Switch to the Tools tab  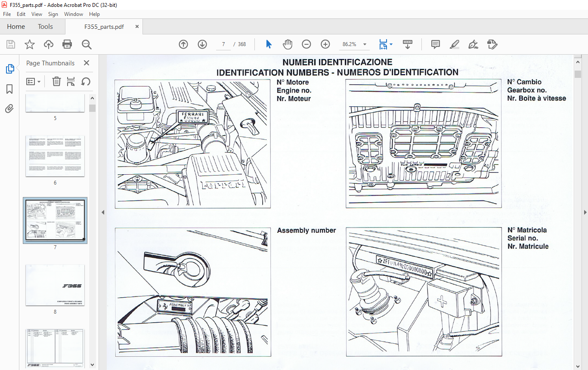45,27
